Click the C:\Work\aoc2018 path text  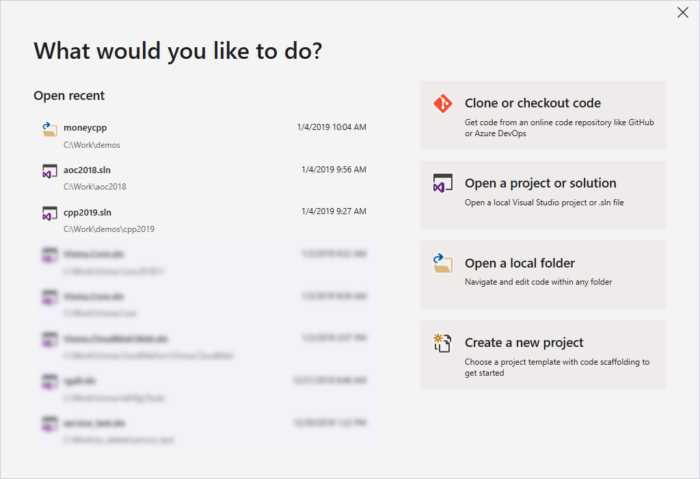click(x=98, y=187)
